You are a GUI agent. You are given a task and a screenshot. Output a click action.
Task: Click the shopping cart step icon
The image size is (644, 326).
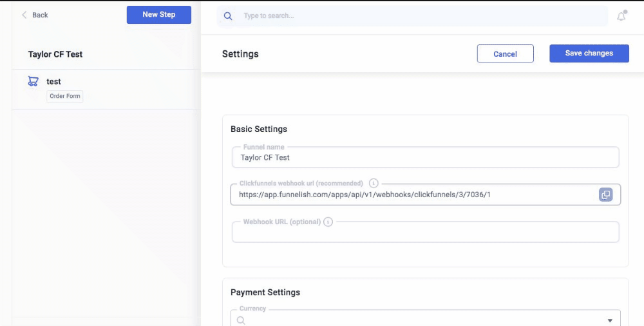coord(33,82)
